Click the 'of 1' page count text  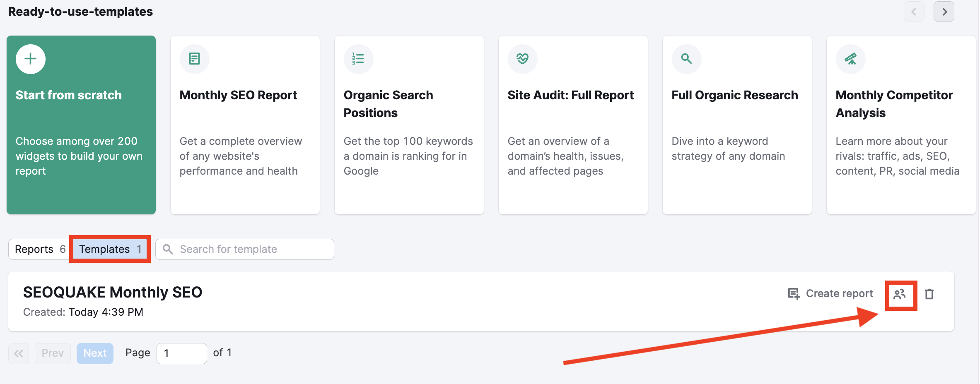(x=222, y=353)
